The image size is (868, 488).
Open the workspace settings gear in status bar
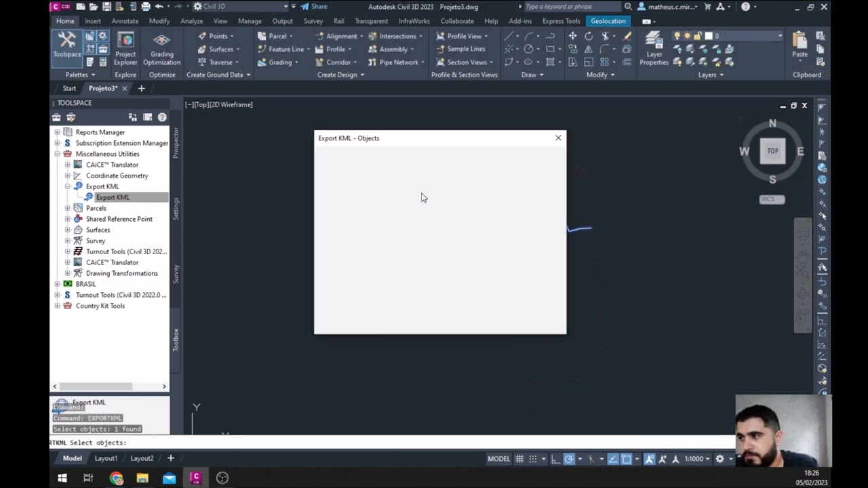pos(720,459)
